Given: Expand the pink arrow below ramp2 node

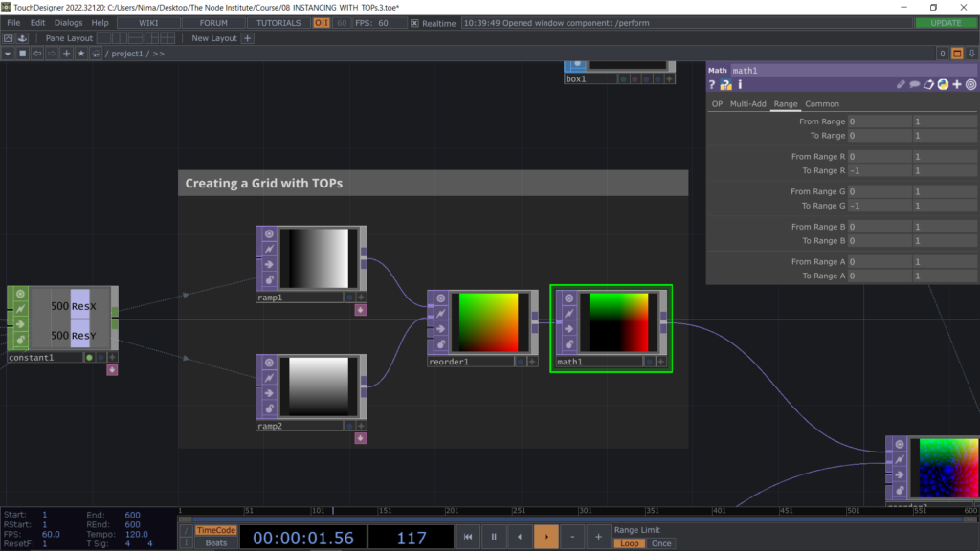Looking at the screenshot, I should (x=361, y=438).
